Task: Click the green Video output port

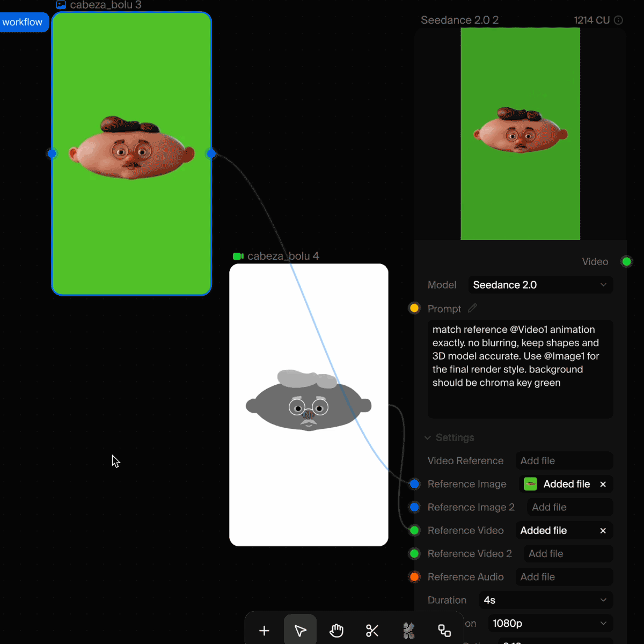Action: (626, 261)
